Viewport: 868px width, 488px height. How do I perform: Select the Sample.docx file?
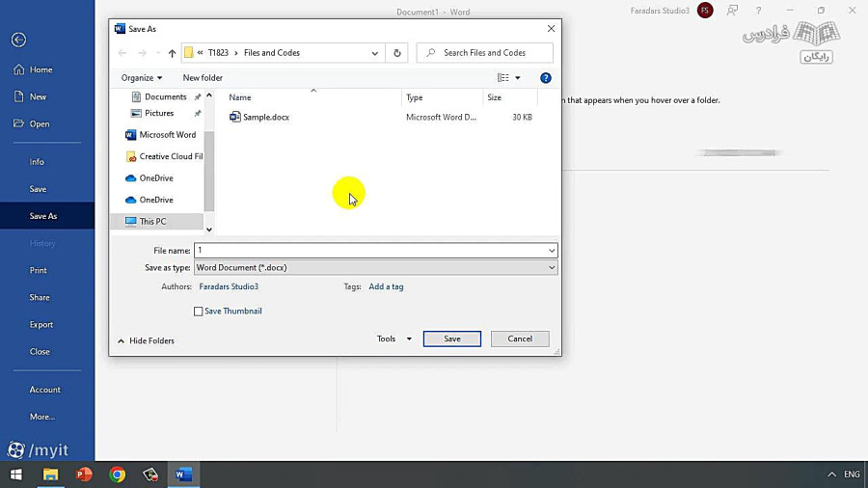(x=266, y=118)
